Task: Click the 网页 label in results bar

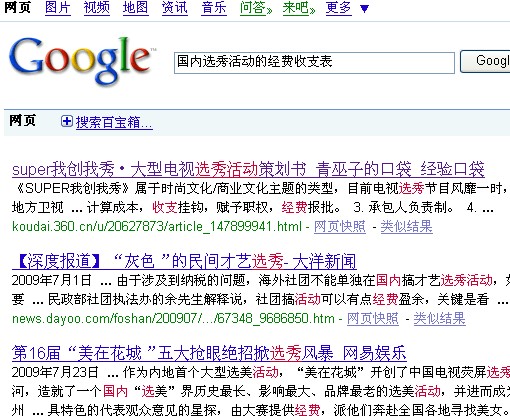Action: [22, 121]
